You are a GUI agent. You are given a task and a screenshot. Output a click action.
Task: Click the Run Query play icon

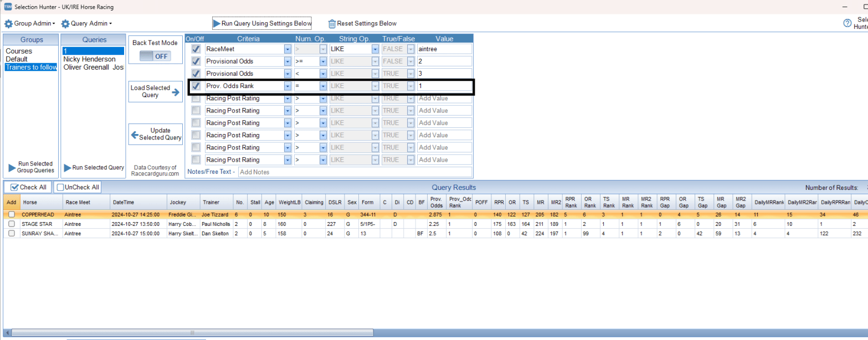[217, 24]
